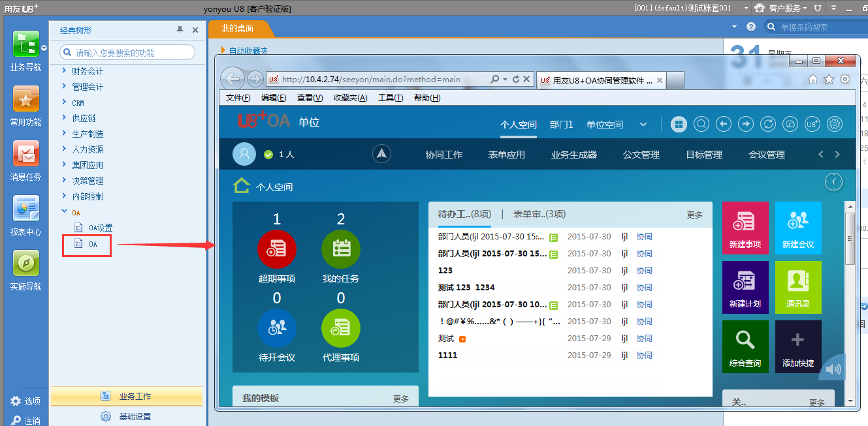Expand the 财务会计 tree node
868x426 pixels.
click(x=64, y=71)
